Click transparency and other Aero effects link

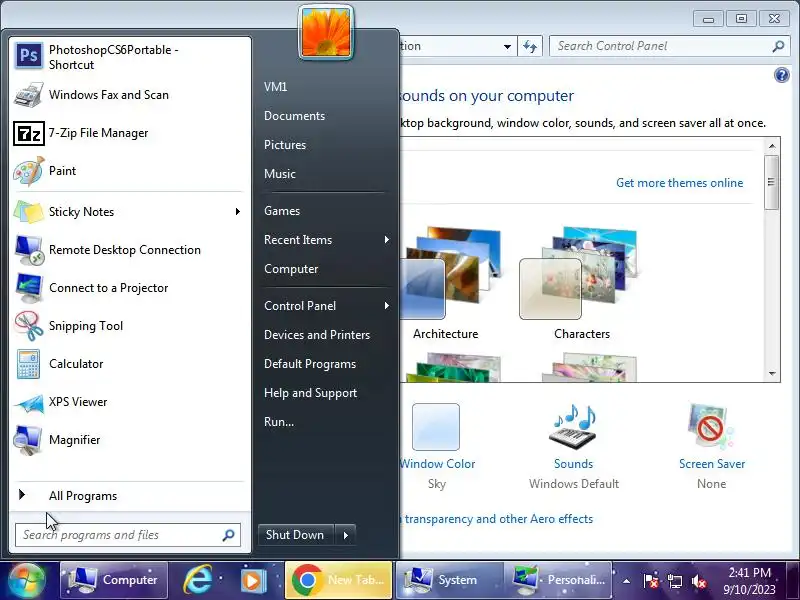498,519
